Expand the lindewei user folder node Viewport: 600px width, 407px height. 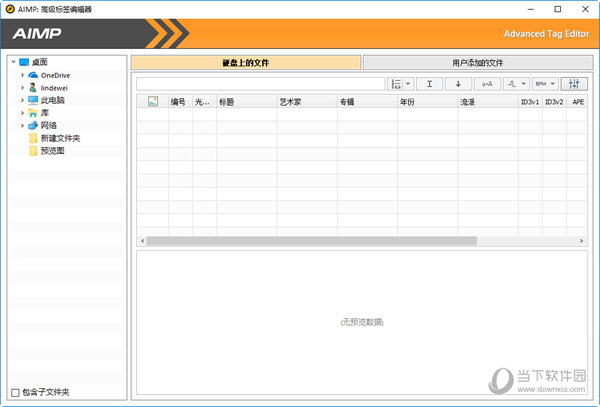pos(21,88)
